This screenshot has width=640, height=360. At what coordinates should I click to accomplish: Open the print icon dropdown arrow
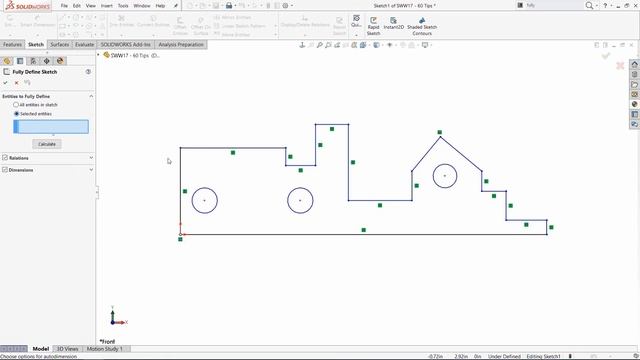pos(236,6)
